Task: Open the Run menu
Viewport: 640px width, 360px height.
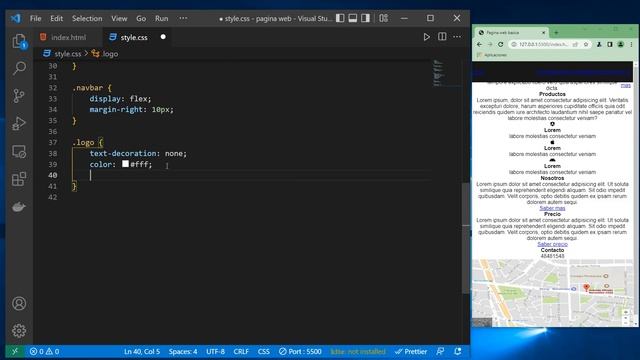Action: [x=162, y=18]
